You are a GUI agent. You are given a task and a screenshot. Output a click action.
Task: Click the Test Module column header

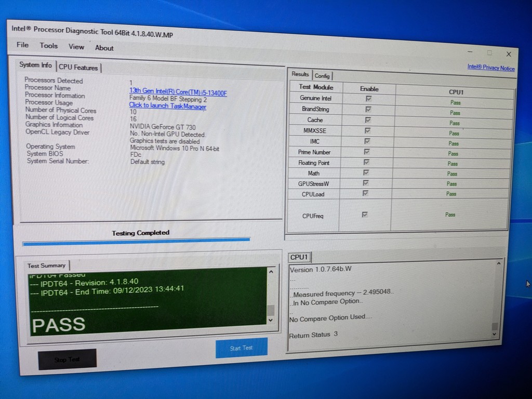316,87
